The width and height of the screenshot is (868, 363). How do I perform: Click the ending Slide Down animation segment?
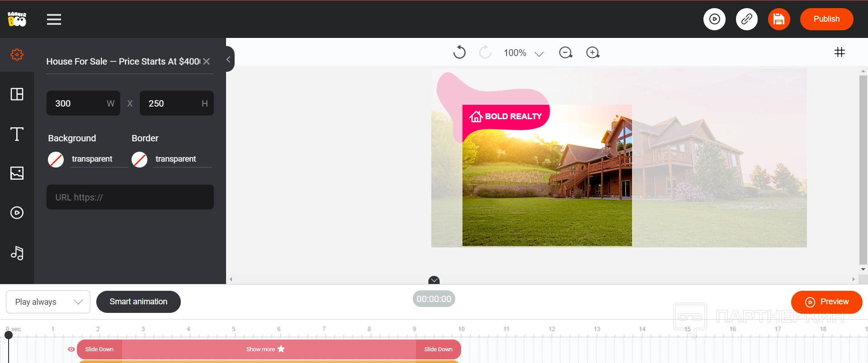439,349
